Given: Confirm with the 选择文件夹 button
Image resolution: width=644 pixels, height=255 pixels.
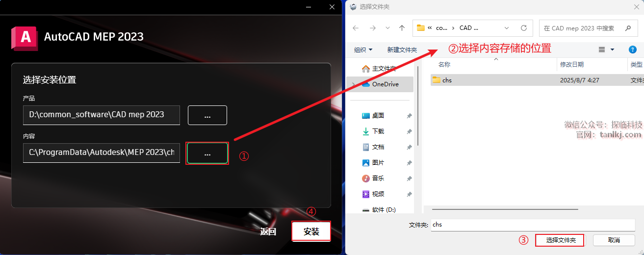Looking at the screenshot, I should [560, 240].
